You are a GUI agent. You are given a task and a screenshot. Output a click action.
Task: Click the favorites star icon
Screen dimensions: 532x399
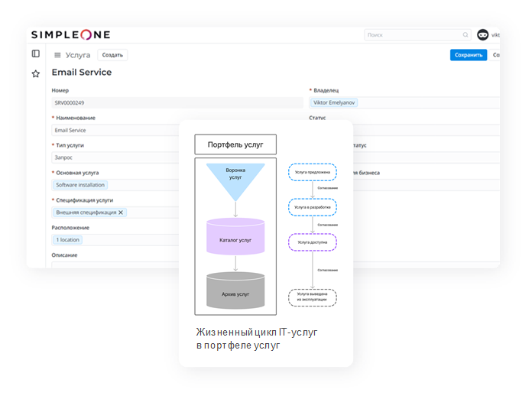[x=36, y=73]
